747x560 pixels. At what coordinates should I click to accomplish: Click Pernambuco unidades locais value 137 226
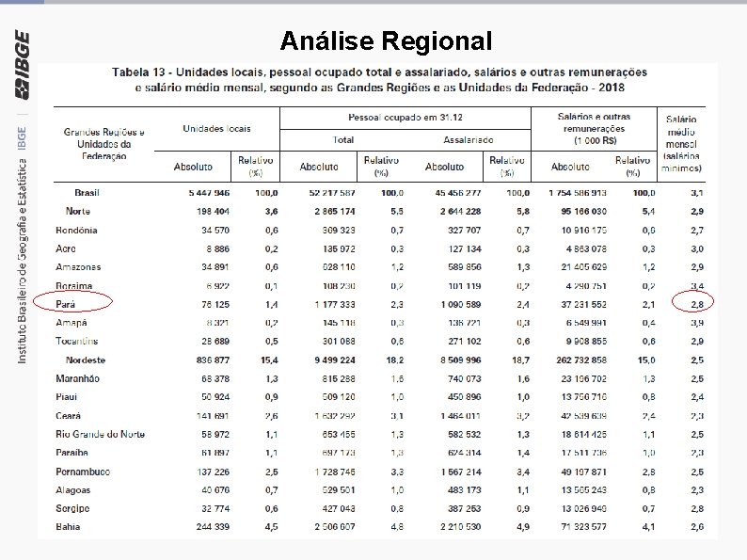click(x=213, y=472)
